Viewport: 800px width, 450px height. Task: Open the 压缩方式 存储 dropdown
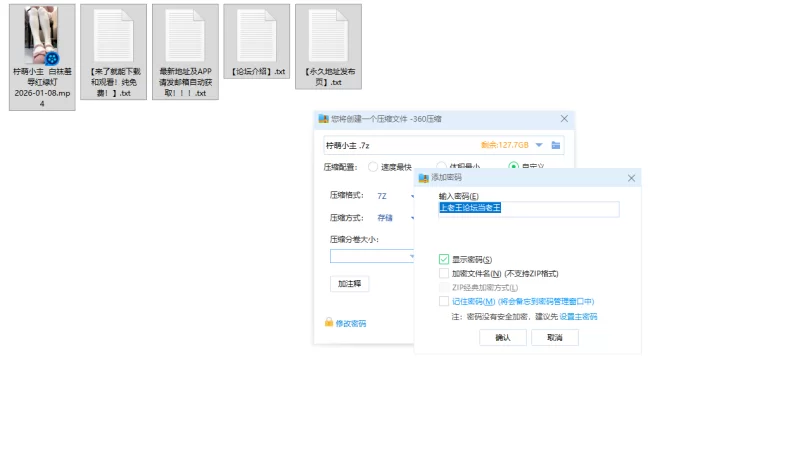pyautogui.click(x=395, y=218)
